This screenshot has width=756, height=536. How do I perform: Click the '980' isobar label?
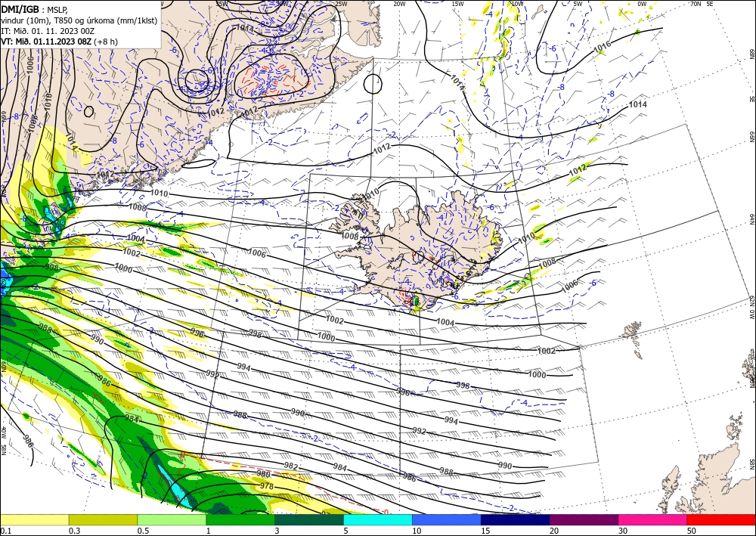263,474
